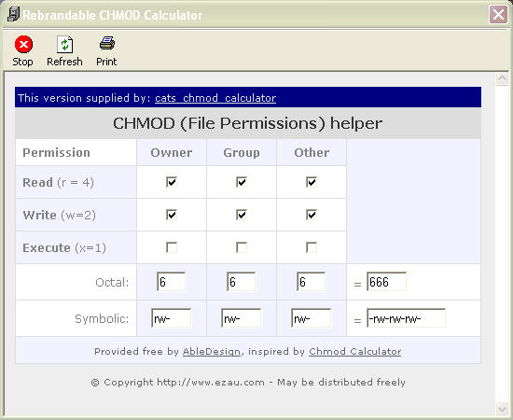
Task: Click the scrollbar up arrow
Action: coord(502,78)
